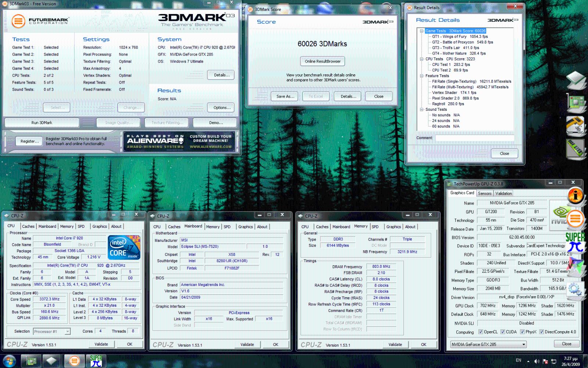This screenshot has width=588, height=368.
Task: Open the Processor #1 selection dropdown
Action: click(51, 332)
